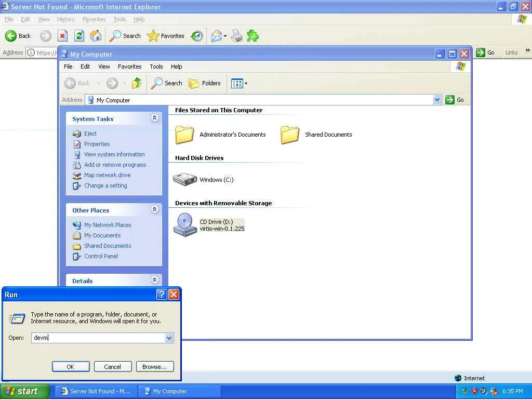Open the Forward history dropdown arrow

pos(125,84)
